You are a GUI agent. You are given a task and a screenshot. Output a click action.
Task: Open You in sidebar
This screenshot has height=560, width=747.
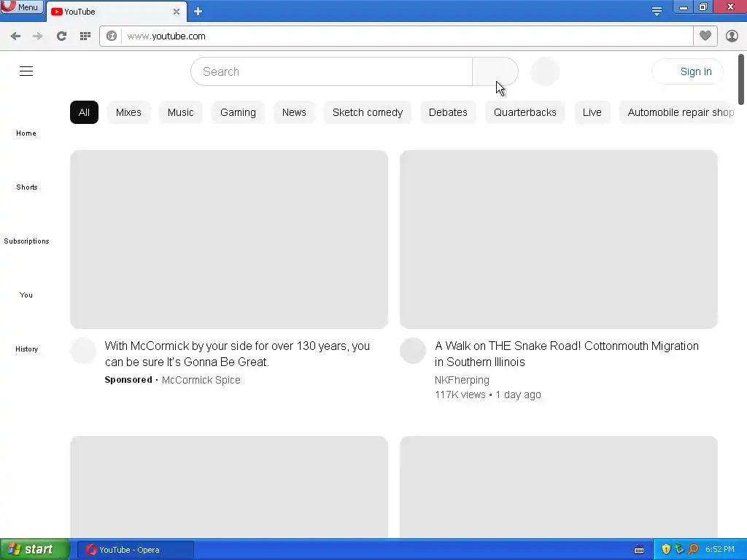click(x=26, y=295)
